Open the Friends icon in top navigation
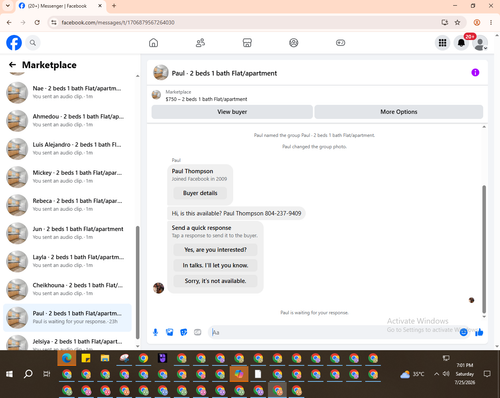500x398 pixels. click(x=200, y=43)
